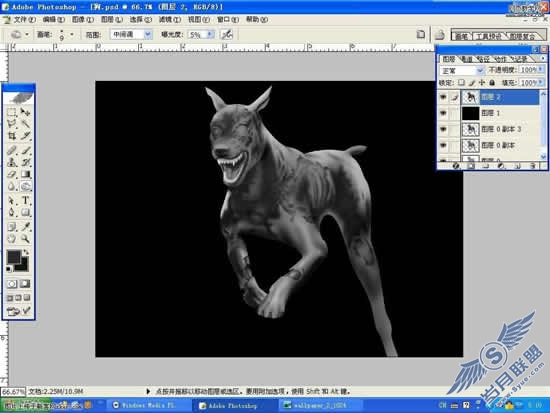Viewport: 550px width, 413px height.
Task: Click the trash icon in Layers panel
Action: (x=533, y=166)
